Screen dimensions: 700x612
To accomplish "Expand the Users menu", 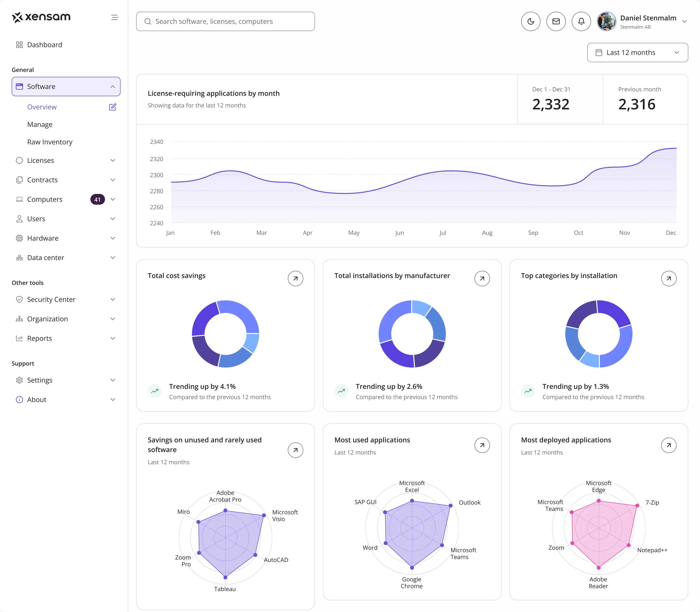I will [x=66, y=219].
